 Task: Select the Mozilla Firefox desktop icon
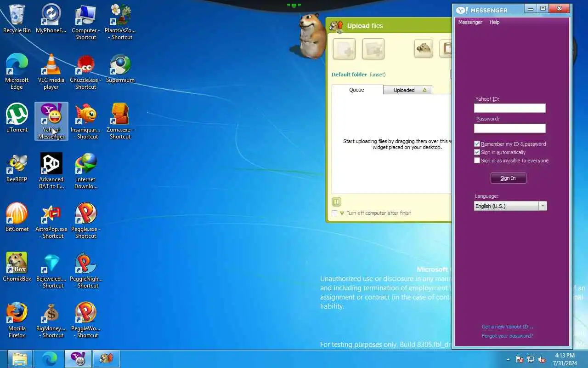click(17, 320)
